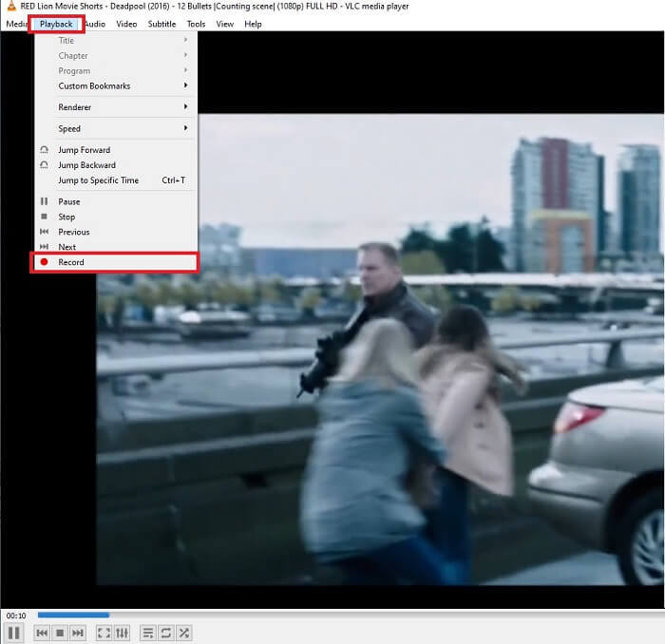Choose Jump Forward in Playback menu
The height and width of the screenshot is (644, 665).
pos(116,150)
